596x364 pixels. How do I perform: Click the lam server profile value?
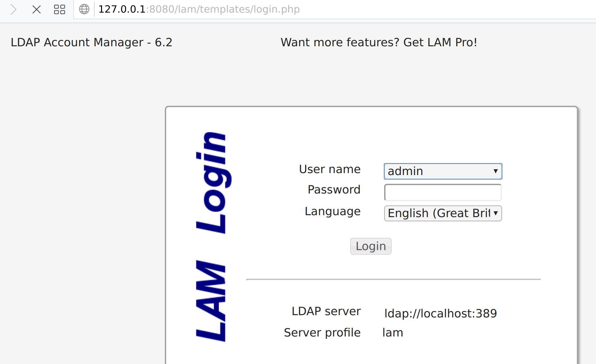pos(393,333)
